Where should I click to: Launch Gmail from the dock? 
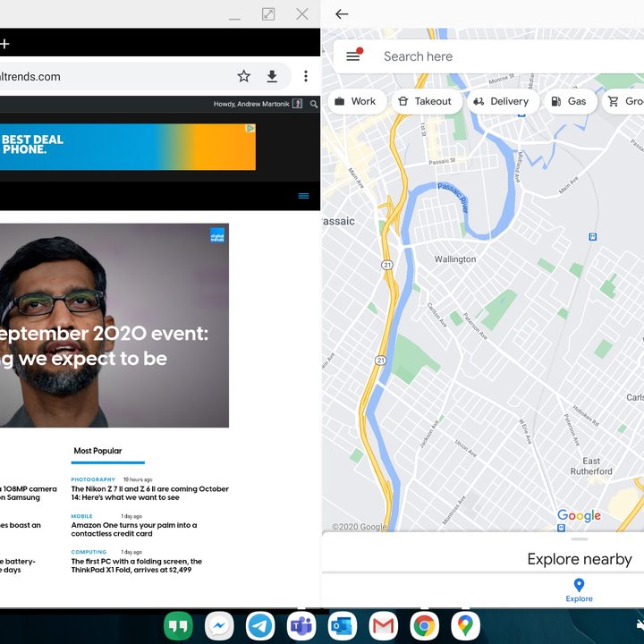click(384, 626)
